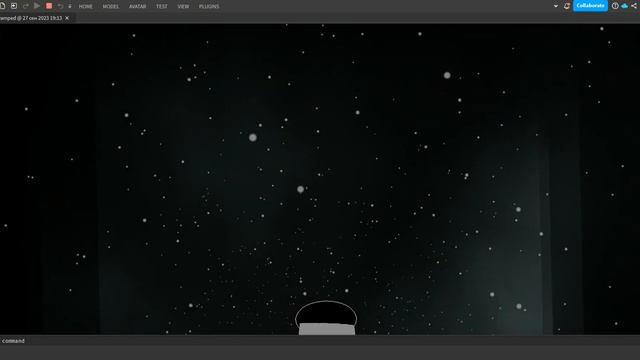Click the Open file icon
The width and height of the screenshot is (640, 360).
click(x=14, y=6)
